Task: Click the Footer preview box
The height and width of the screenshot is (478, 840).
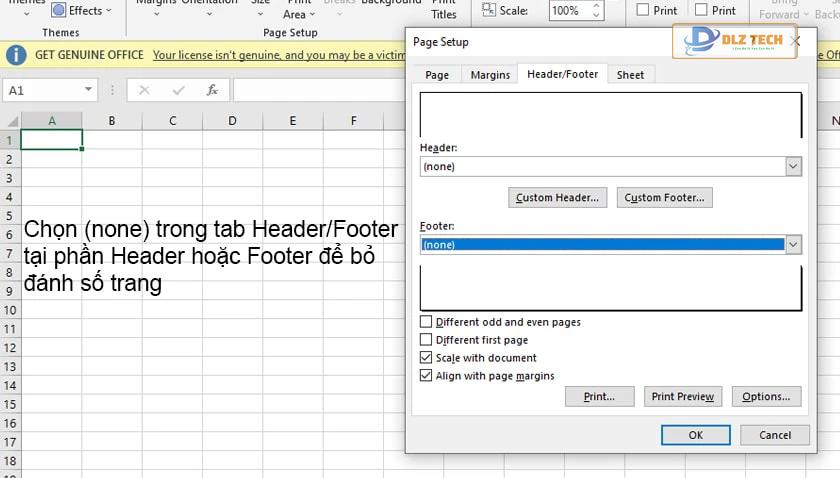Action: pyautogui.click(x=611, y=288)
